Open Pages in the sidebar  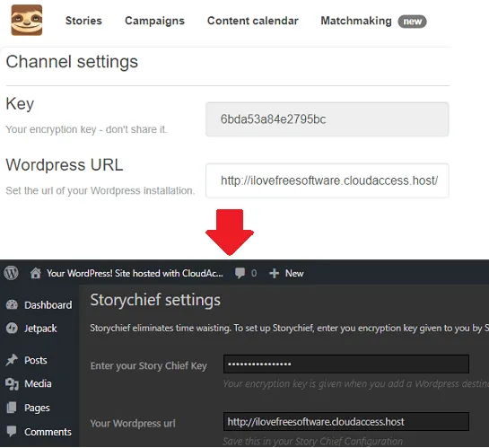pyautogui.click(x=37, y=408)
